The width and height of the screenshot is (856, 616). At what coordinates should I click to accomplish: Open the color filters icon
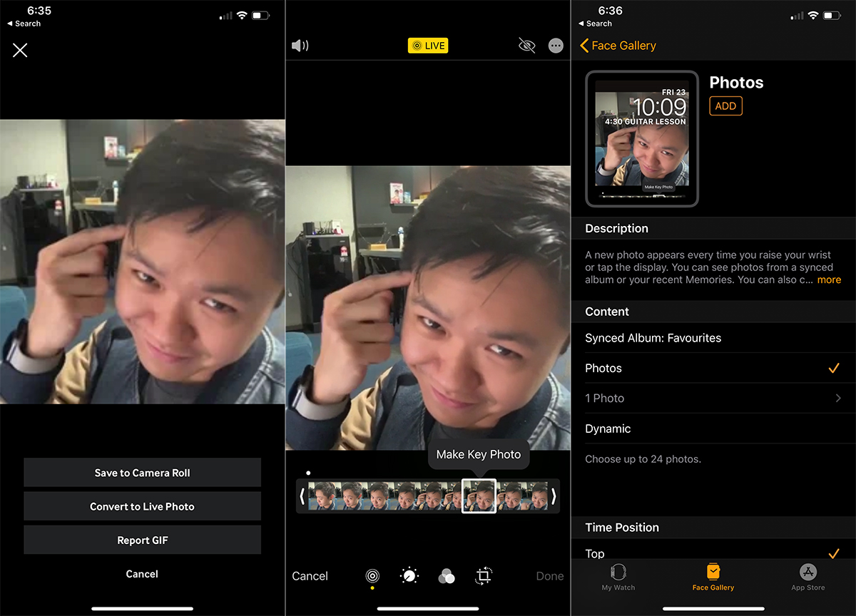447,576
